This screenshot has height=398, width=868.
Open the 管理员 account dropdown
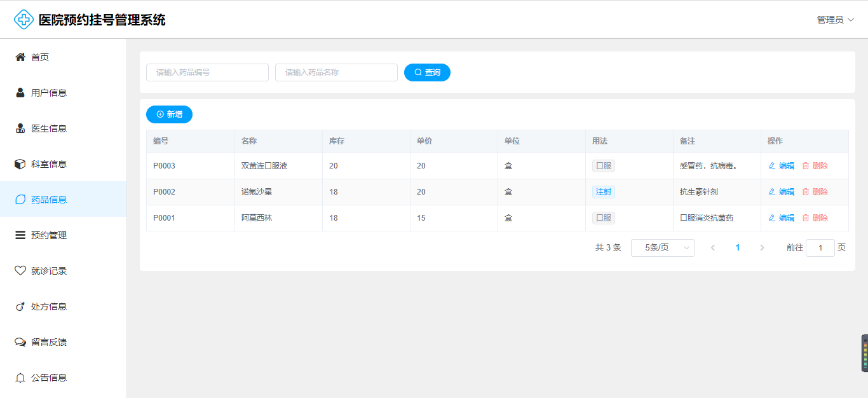[835, 20]
